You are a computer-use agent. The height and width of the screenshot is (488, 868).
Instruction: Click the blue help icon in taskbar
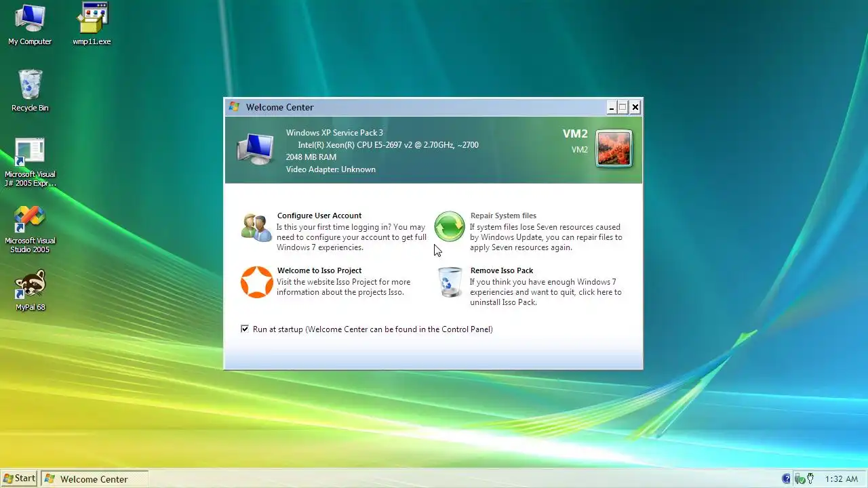[x=787, y=479]
